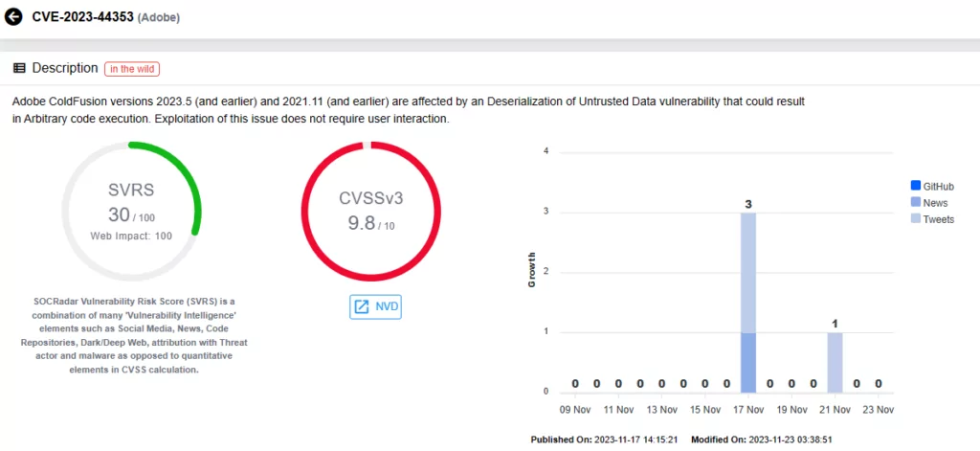This screenshot has height=451, width=980.
Task: Click the Tweets legend color swatch
Action: pyautogui.click(x=916, y=218)
